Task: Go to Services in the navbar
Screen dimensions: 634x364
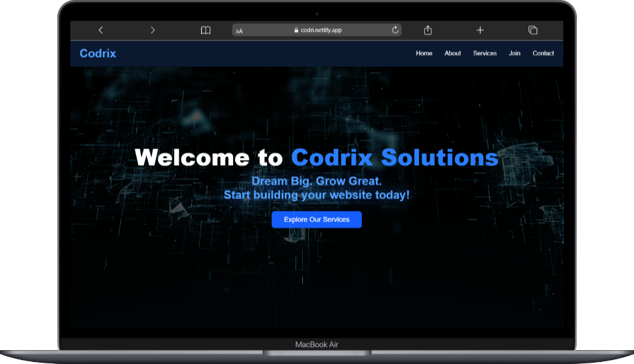Action: tap(485, 54)
